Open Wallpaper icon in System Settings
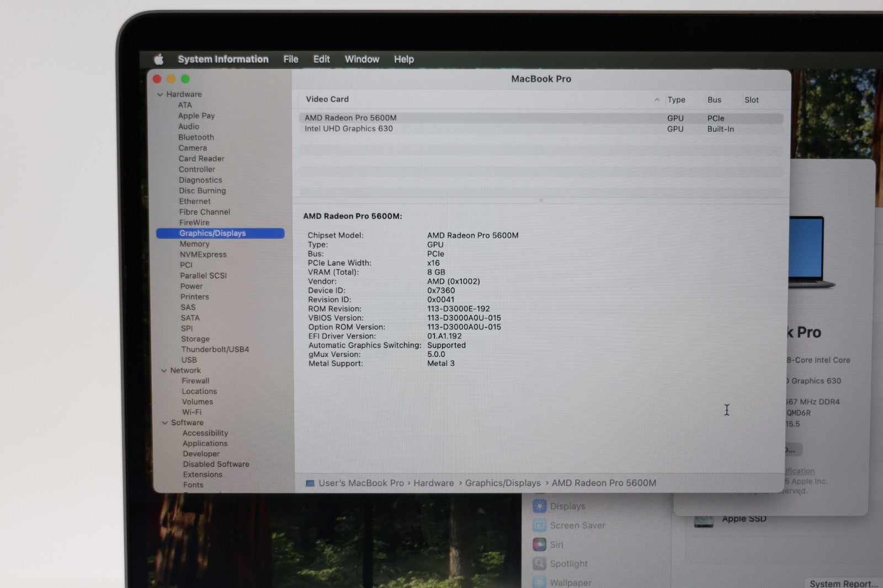This screenshot has width=883, height=588. point(540,582)
